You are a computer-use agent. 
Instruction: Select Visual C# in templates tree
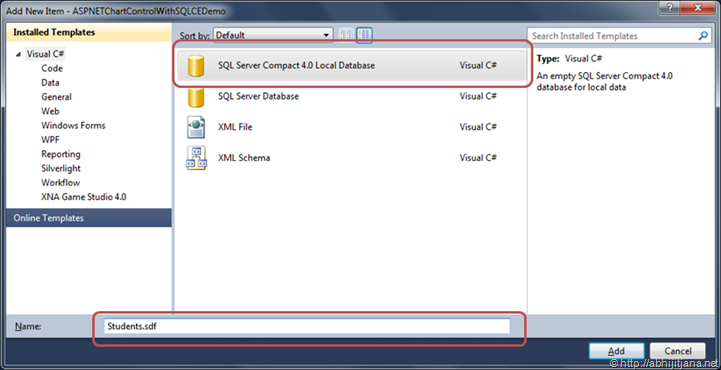point(45,54)
